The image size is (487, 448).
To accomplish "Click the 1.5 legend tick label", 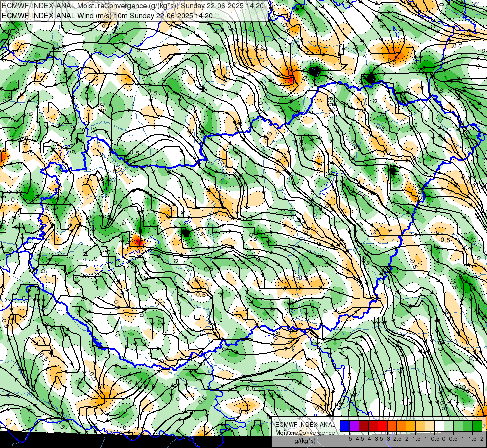I will (x=473, y=439).
